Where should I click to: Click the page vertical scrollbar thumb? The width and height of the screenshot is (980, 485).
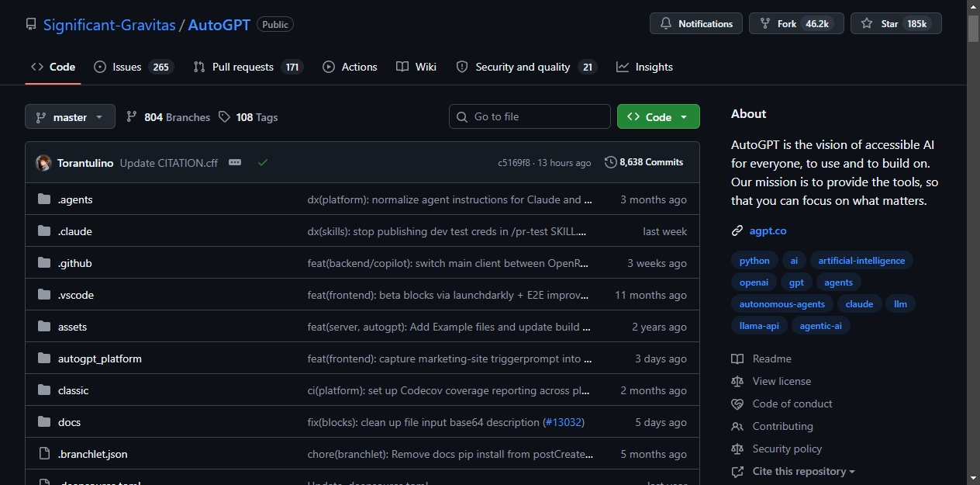(973, 28)
